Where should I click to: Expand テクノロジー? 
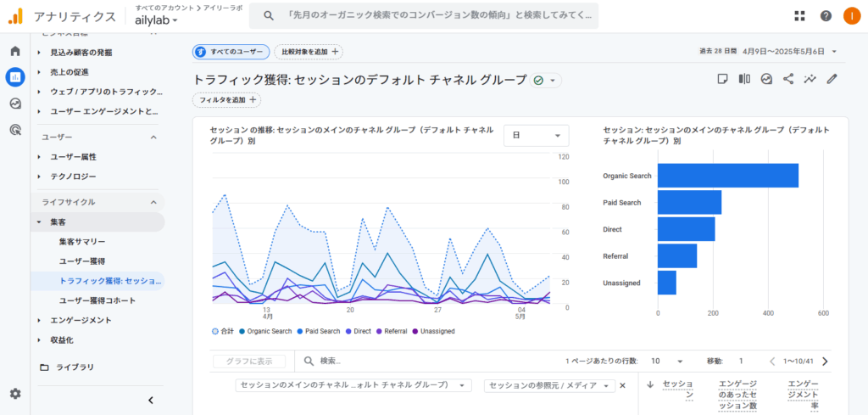39,177
